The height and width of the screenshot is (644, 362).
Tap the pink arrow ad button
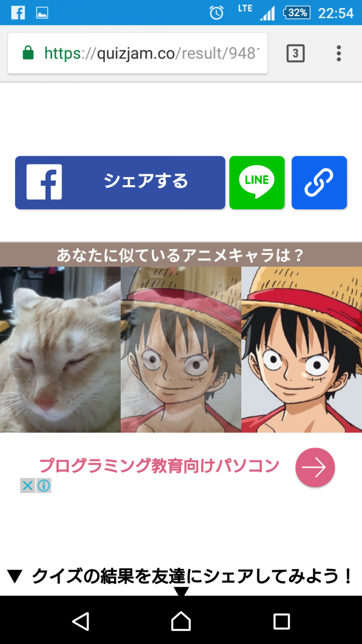315,467
